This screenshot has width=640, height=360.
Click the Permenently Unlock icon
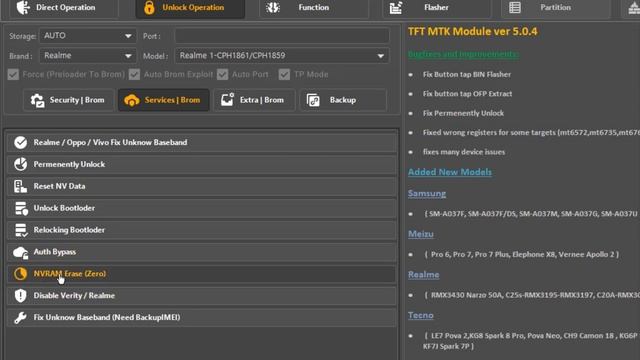20,164
